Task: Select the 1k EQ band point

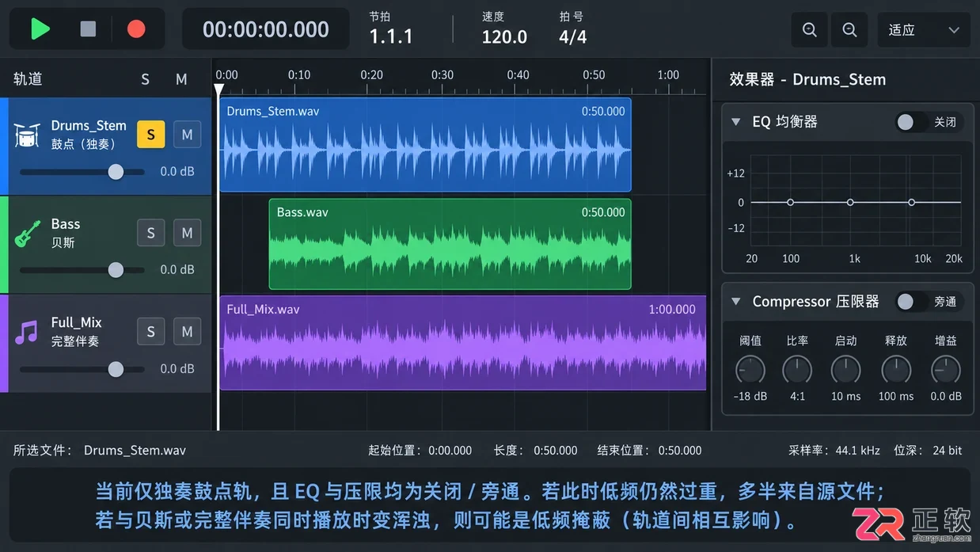Action: tap(850, 203)
